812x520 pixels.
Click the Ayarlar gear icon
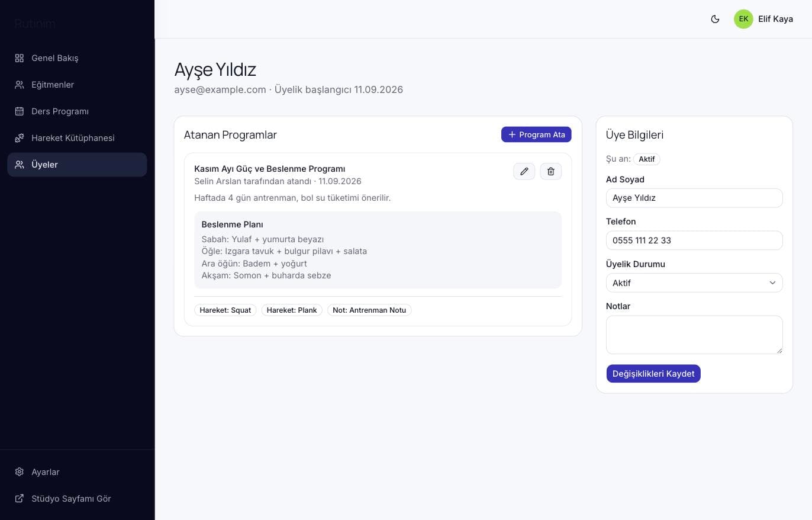point(20,472)
